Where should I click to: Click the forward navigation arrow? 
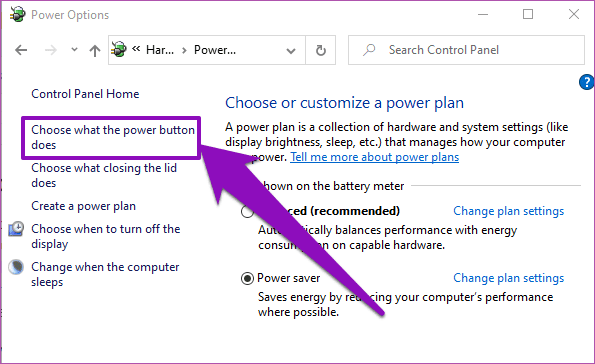coord(50,50)
